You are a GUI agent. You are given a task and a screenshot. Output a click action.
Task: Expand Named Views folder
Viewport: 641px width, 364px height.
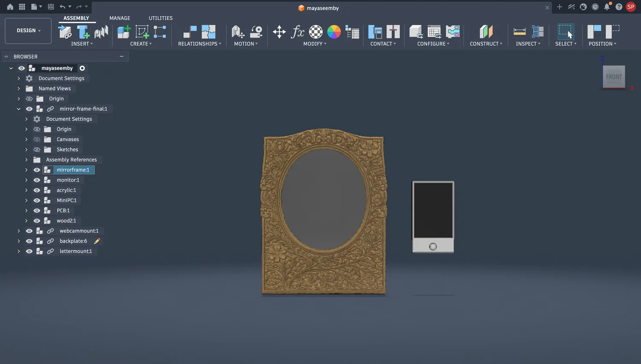19,88
